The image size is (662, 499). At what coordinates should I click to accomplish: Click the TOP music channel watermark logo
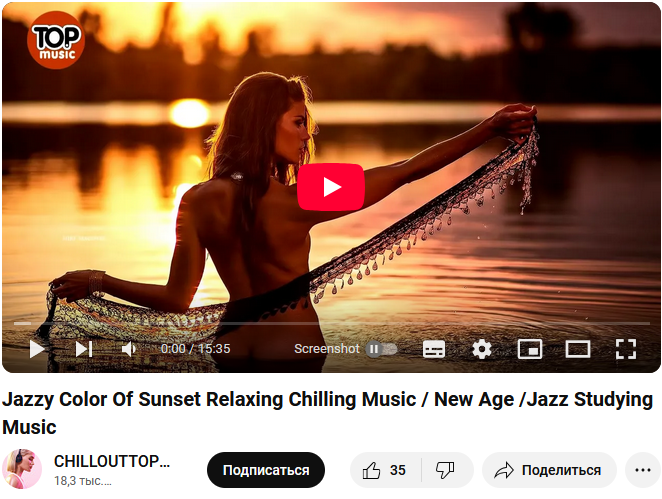pyautogui.click(x=56, y=40)
